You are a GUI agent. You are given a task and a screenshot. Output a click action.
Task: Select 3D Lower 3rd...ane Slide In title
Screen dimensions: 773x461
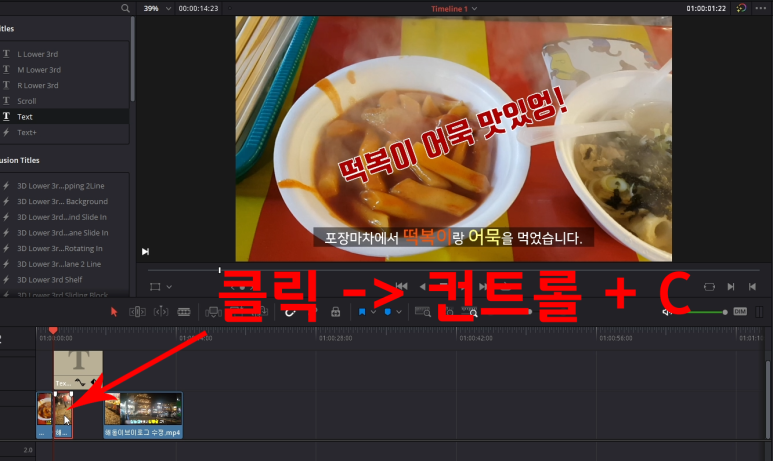(65, 233)
